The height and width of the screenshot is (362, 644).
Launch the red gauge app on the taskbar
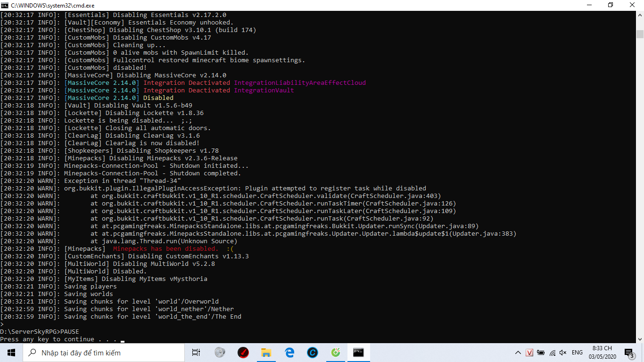tap(243, 353)
